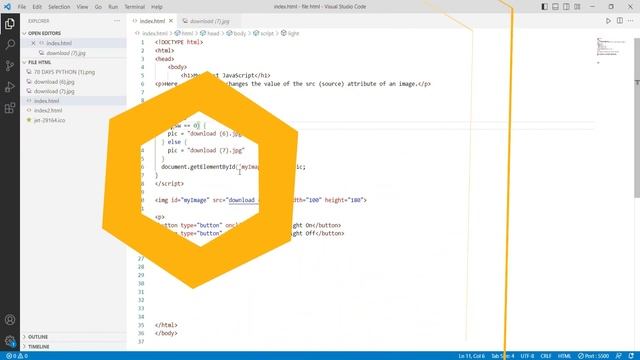Open index2.html in file tree
The width and height of the screenshot is (640, 360).
coord(48,111)
